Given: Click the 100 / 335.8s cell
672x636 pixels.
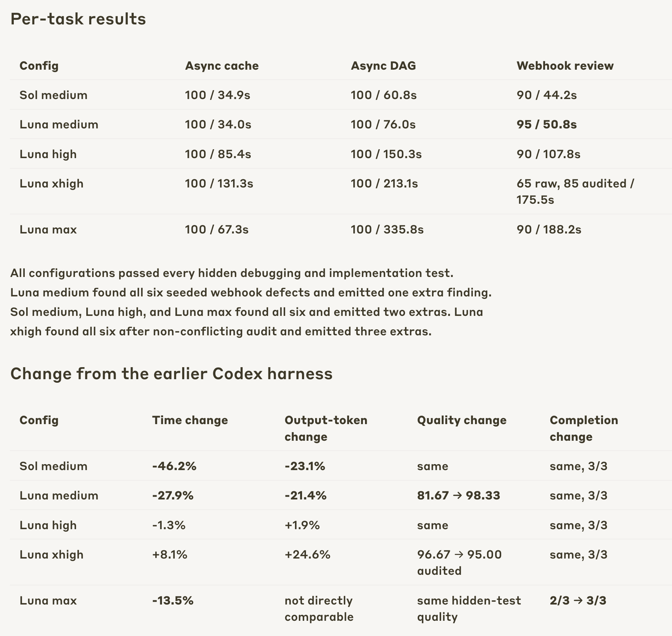Looking at the screenshot, I should (387, 230).
